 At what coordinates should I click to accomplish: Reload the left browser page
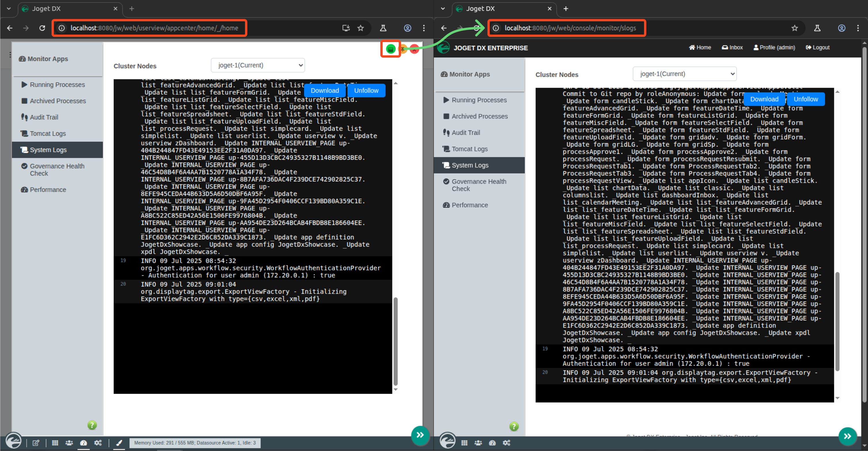tap(42, 28)
